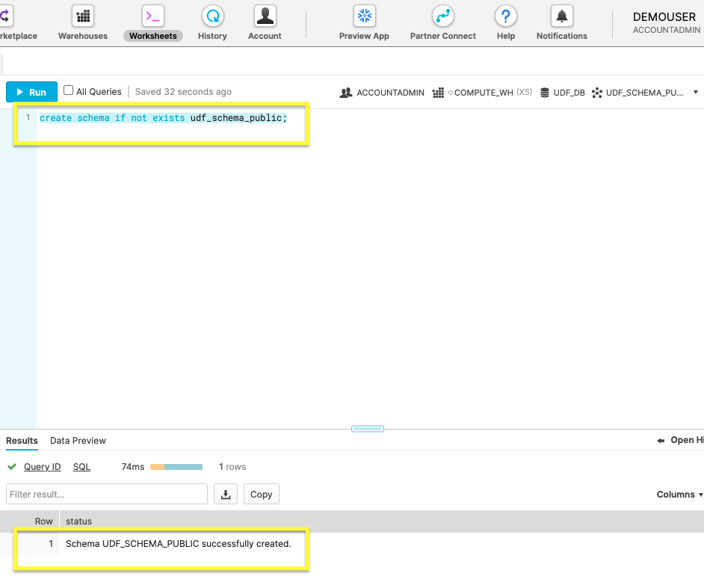
Task: Click the download results icon
Action: pyautogui.click(x=226, y=494)
